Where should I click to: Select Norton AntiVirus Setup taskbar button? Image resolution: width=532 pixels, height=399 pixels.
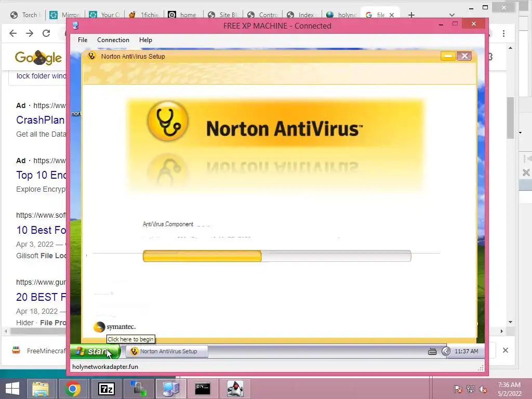point(167,351)
